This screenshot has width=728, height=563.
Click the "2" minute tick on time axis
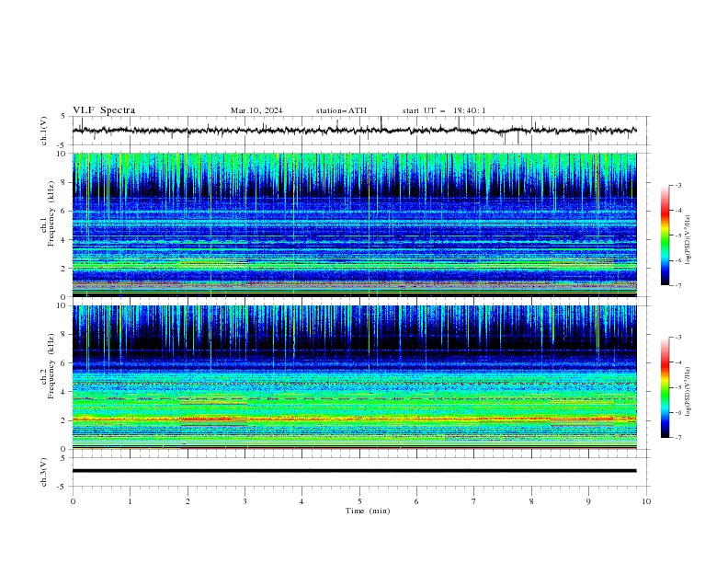(188, 501)
